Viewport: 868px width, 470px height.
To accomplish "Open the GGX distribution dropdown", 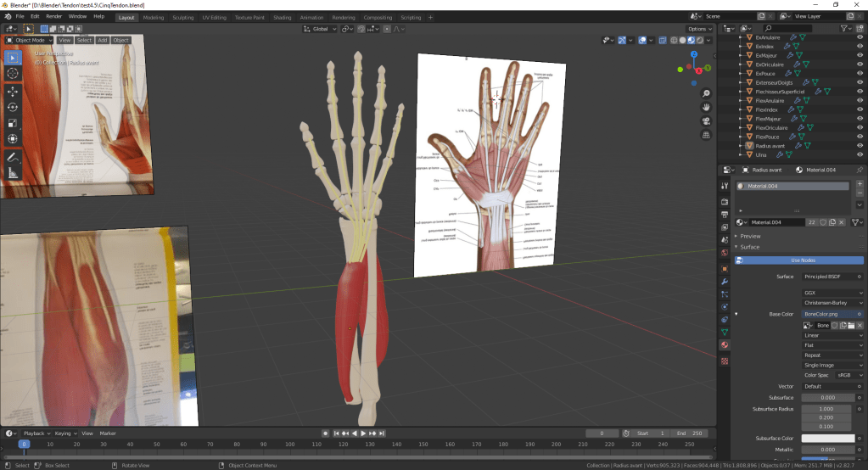I will point(832,293).
